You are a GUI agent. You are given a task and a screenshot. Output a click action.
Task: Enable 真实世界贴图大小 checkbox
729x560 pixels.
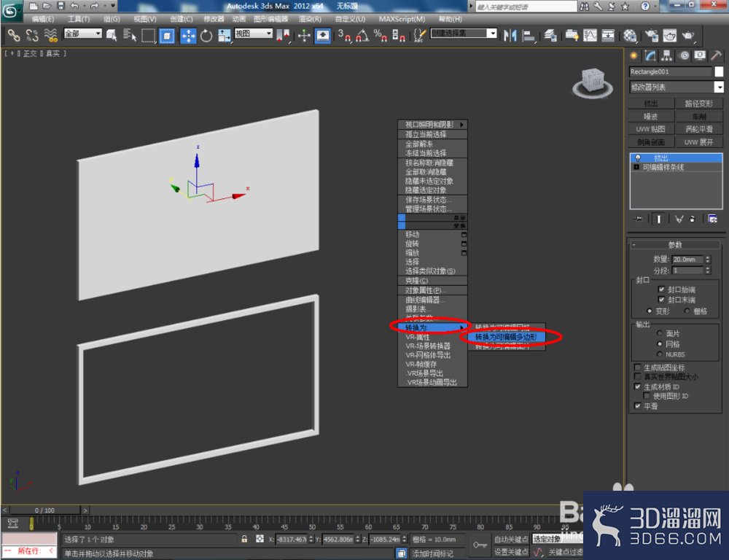tap(637, 377)
